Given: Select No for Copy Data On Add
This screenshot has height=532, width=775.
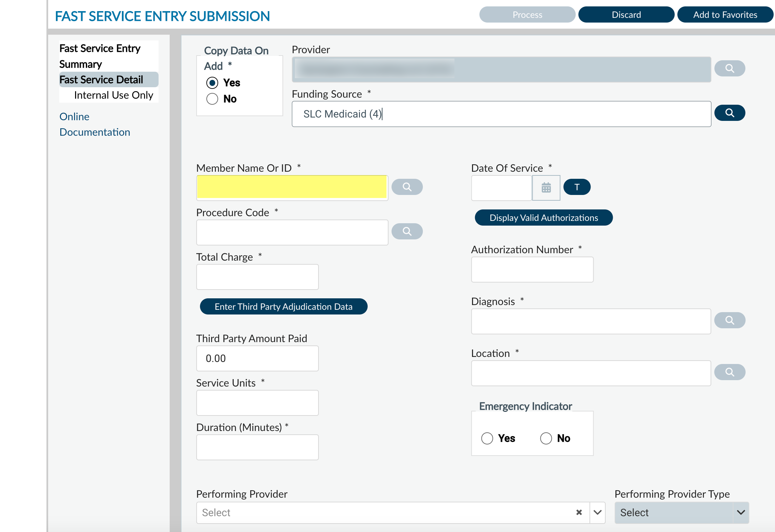Looking at the screenshot, I should pyautogui.click(x=212, y=99).
